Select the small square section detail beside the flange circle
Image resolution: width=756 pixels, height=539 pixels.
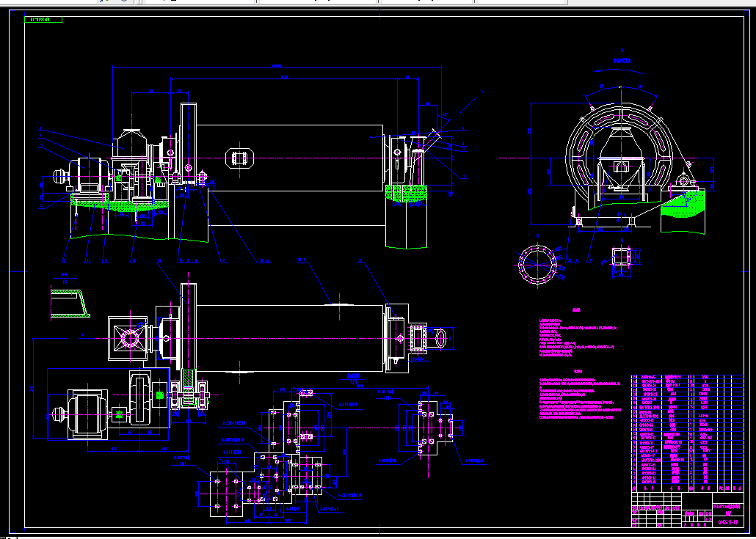click(621, 256)
